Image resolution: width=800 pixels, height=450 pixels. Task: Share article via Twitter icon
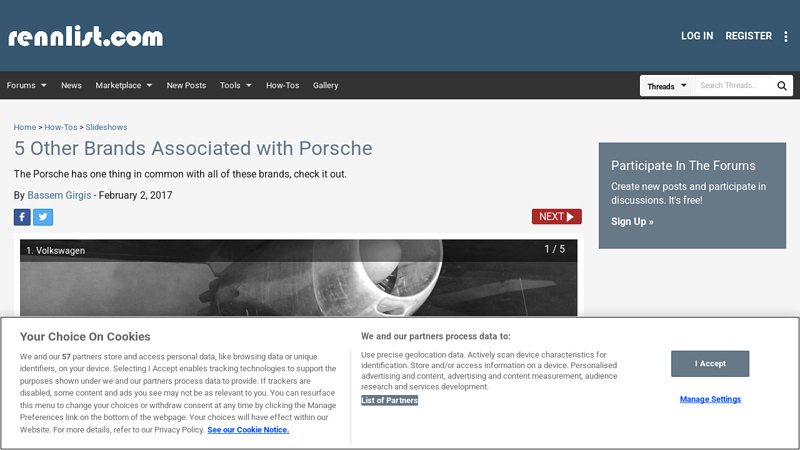point(43,217)
